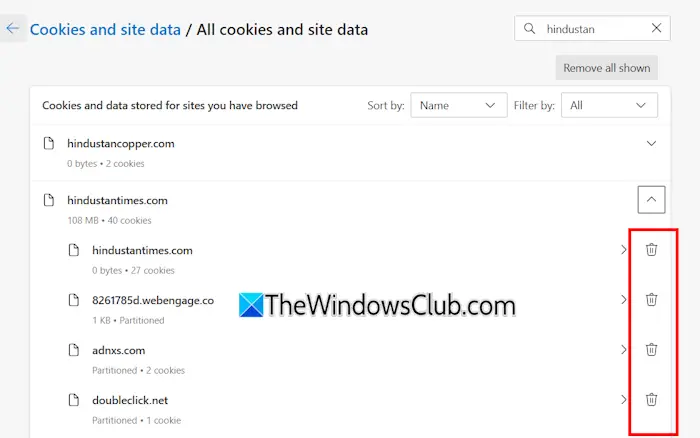
Task: Clear the search box with X icon
Action: 656,29
